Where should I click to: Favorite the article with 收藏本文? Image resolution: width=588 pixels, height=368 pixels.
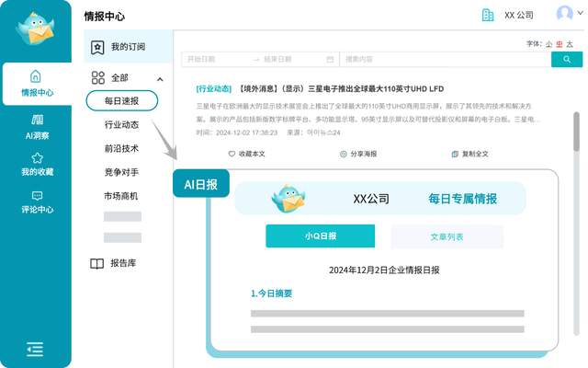coord(246,154)
